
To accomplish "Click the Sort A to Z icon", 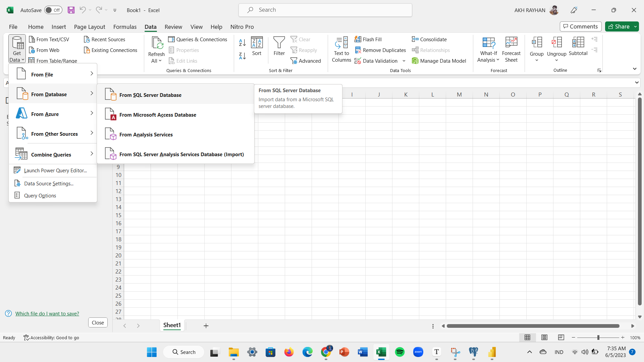I will tap(242, 43).
